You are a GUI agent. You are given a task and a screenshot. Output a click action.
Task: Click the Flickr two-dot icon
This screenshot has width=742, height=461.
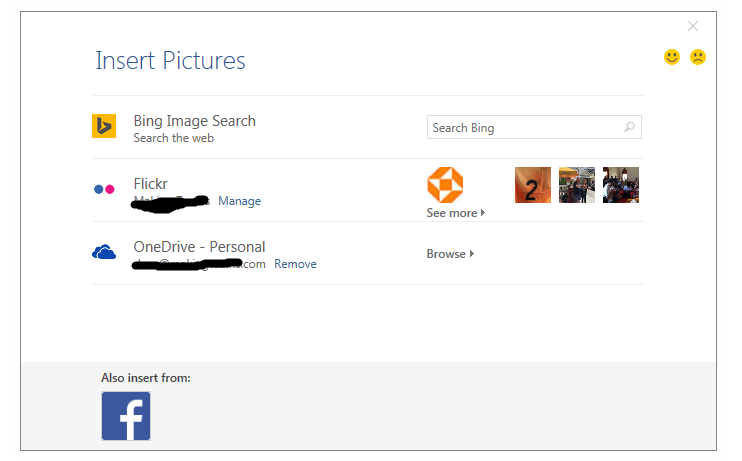coord(104,189)
